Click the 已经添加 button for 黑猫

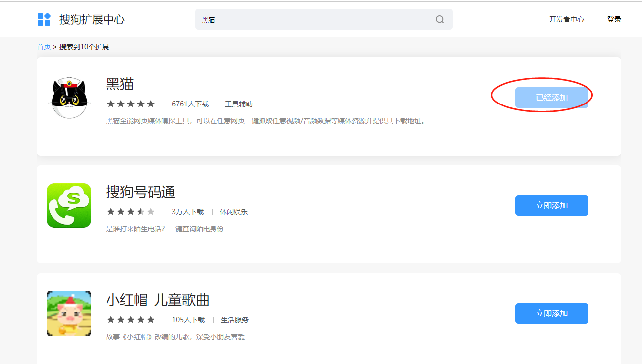552,98
